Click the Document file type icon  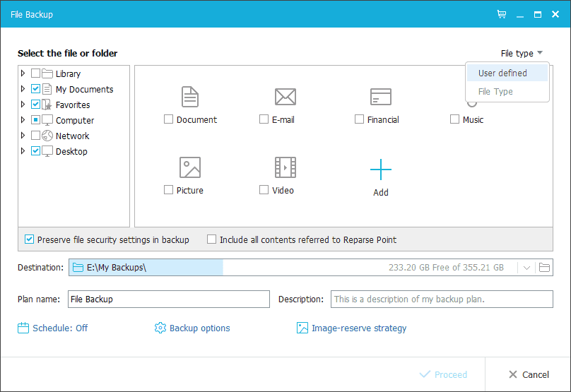[x=189, y=97]
